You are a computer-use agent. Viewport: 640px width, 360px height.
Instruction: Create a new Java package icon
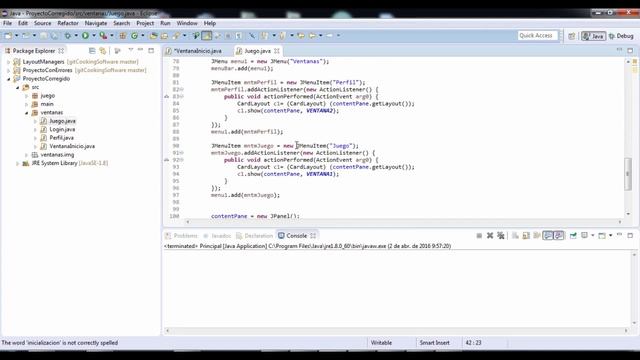pyautogui.click(x=122, y=36)
